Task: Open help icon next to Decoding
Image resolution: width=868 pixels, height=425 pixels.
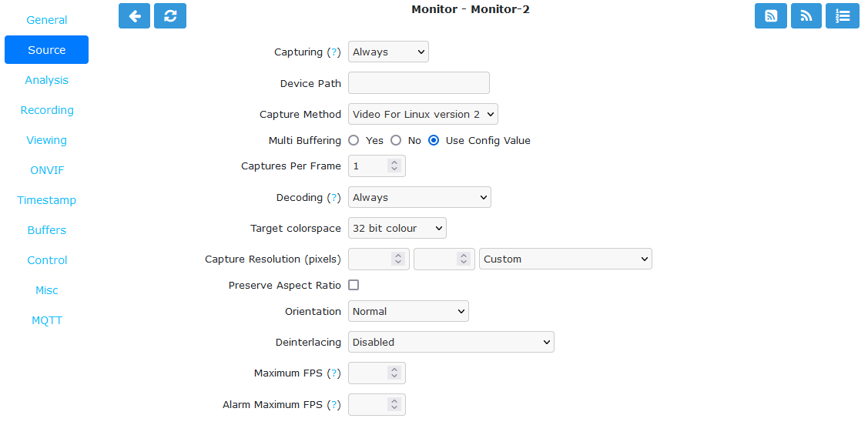Action: point(333,198)
